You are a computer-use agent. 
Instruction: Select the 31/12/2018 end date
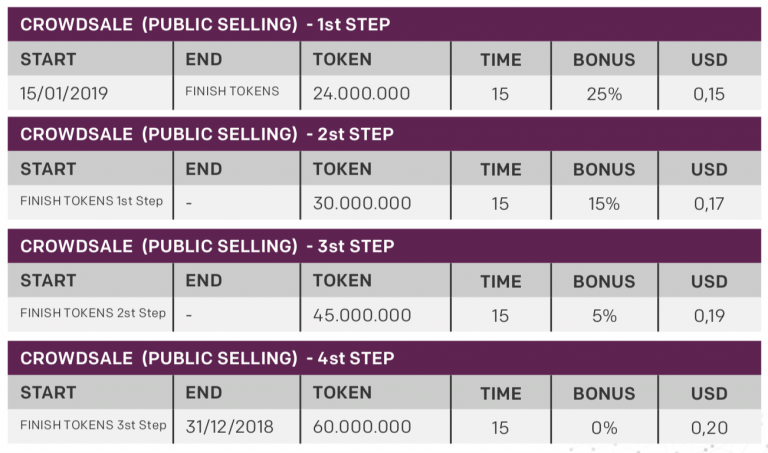pyautogui.click(x=229, y=427)
